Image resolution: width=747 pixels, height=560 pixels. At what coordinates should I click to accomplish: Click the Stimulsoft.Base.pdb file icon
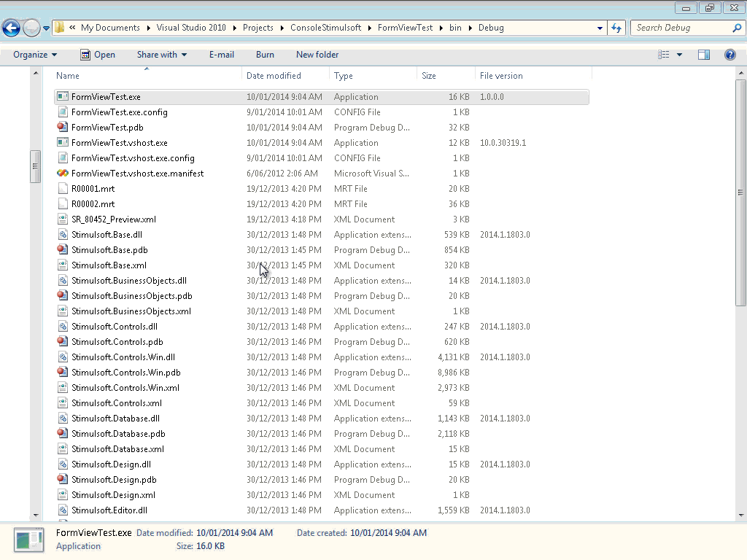pyautogui.click(x=63, y=249)
